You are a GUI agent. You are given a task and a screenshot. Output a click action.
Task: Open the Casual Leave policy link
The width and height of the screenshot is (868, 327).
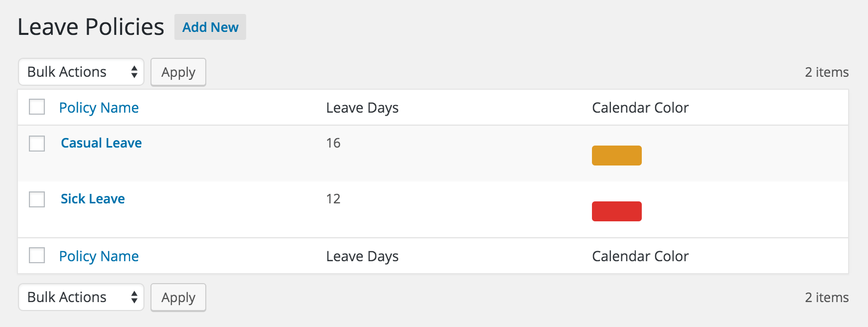[101, 143]
